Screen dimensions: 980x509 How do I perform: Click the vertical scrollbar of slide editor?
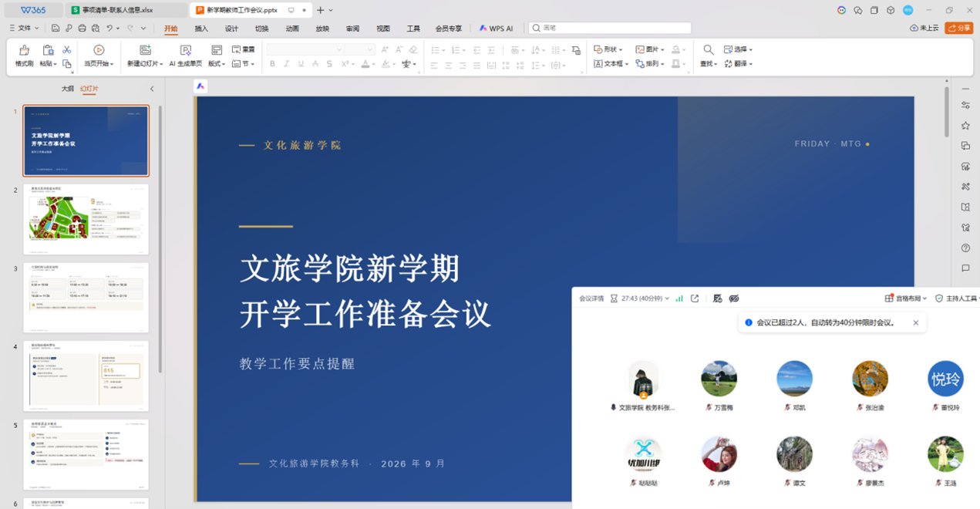pyautogui.click(x=946, y=113)
